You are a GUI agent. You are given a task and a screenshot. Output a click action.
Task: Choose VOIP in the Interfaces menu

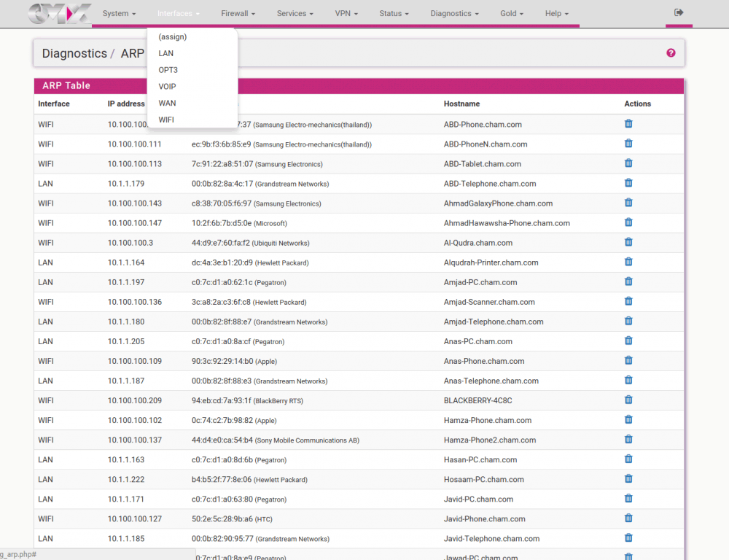(167, 87)
